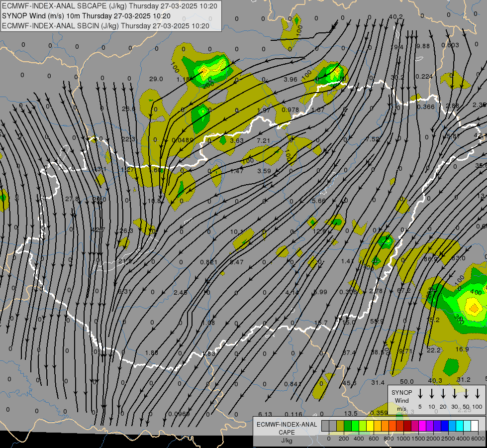Click the 6.31 value on the map

pos(124,291)
